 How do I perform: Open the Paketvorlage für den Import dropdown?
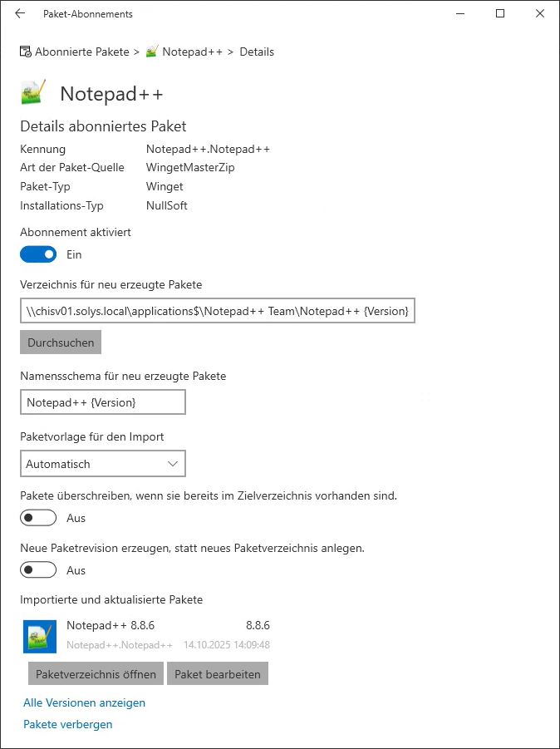[x=102, y=464]
